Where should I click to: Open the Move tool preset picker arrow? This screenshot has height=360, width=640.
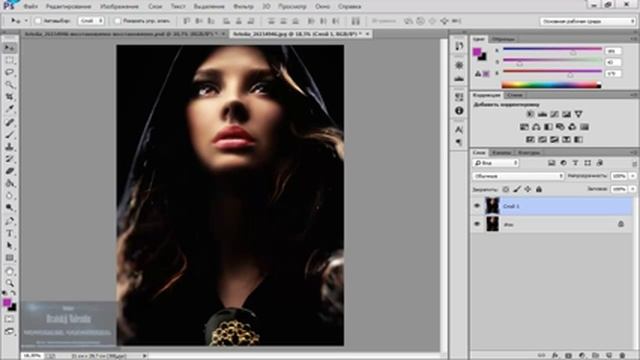point(26,20)
